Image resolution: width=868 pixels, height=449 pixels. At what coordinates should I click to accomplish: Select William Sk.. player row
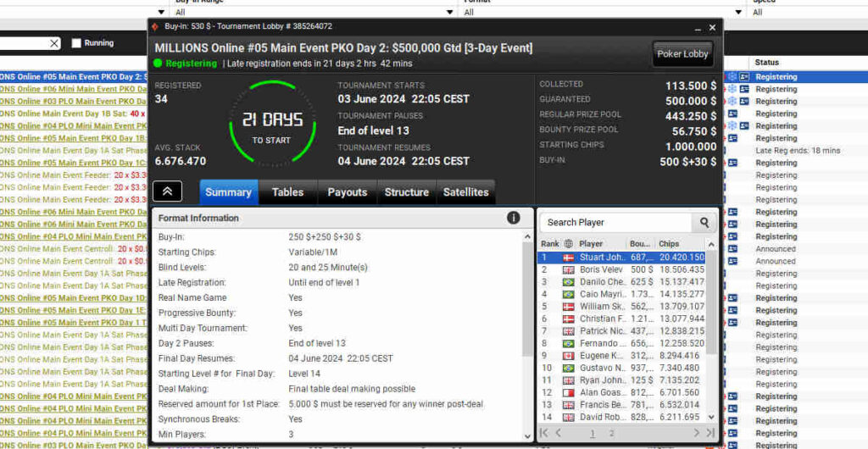(x=621, y=307)
